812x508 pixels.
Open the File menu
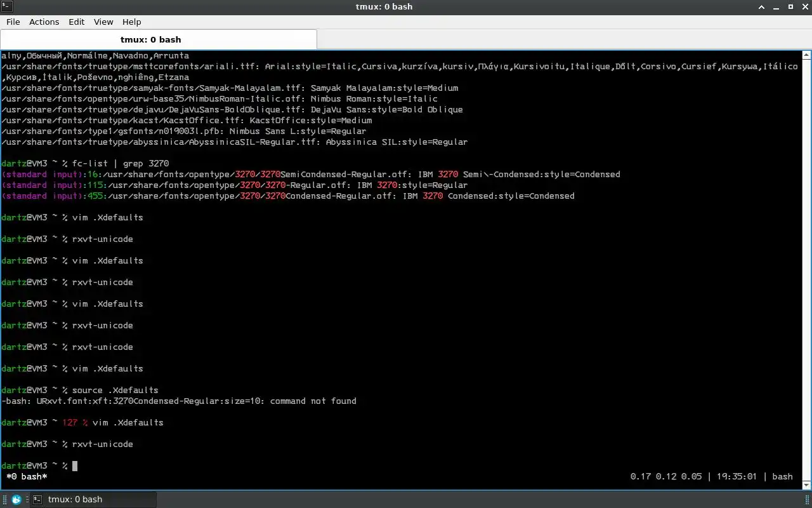(13, 22)
